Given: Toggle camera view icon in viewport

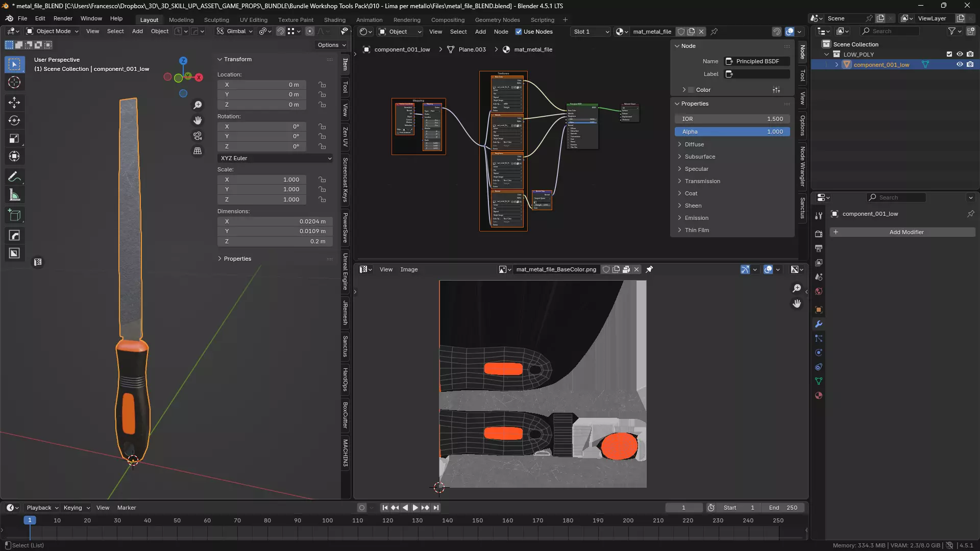Looking at the screenshot, I should [x=198, y=136].
